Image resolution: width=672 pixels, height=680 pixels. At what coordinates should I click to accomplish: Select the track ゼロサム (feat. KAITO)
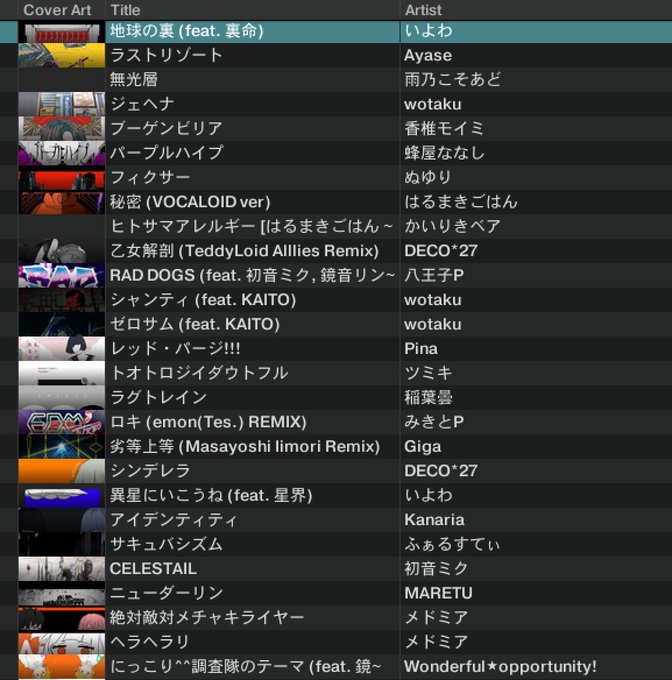(195, 324)
